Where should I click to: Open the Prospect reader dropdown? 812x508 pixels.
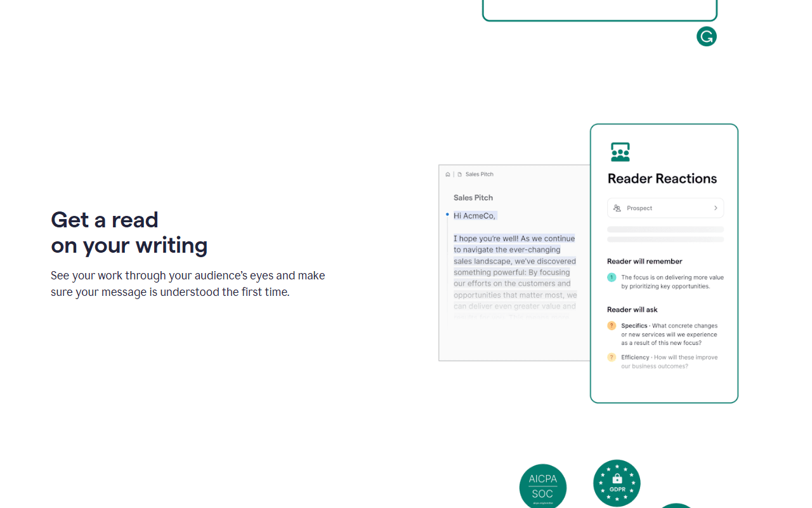[665, 208]
